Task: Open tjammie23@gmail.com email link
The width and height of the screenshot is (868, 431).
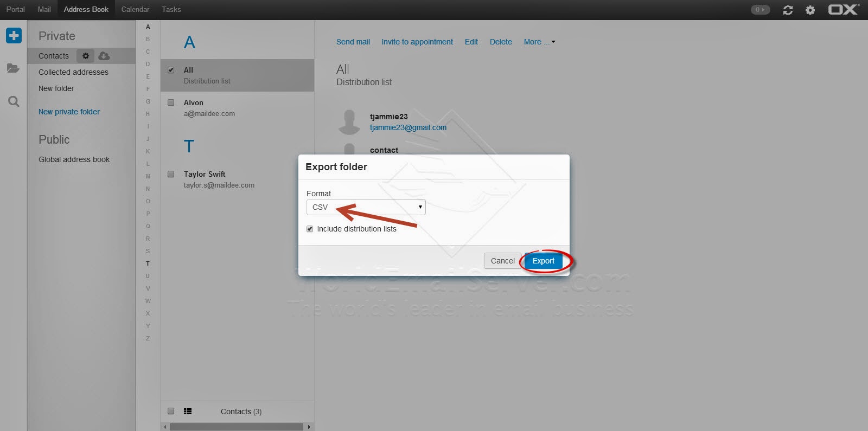Action: [408, 127]
